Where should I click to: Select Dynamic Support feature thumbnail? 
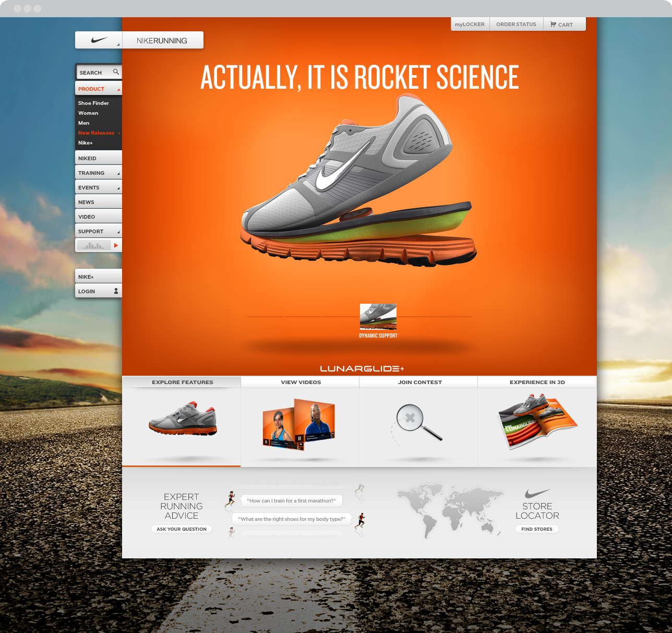tap(378, 316)
